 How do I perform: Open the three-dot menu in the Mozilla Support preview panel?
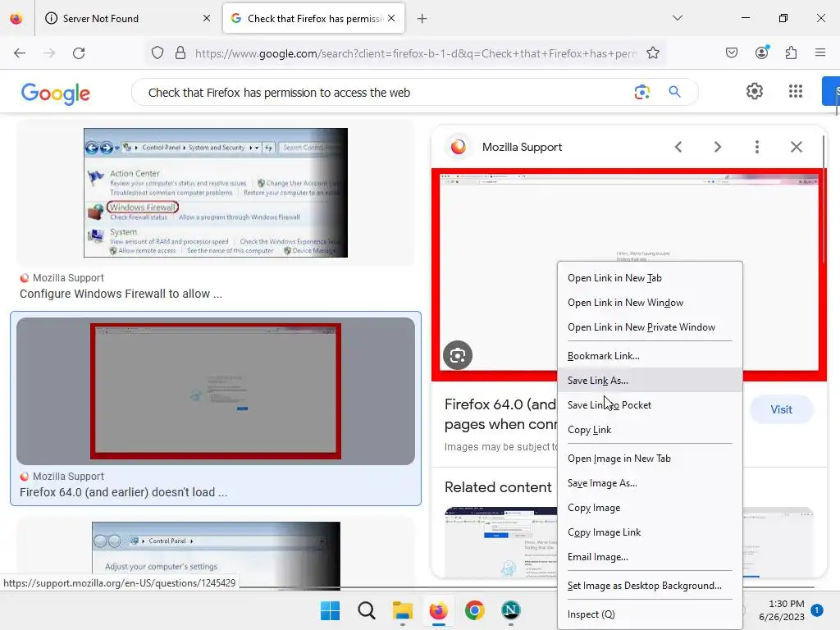coord(757,147)
